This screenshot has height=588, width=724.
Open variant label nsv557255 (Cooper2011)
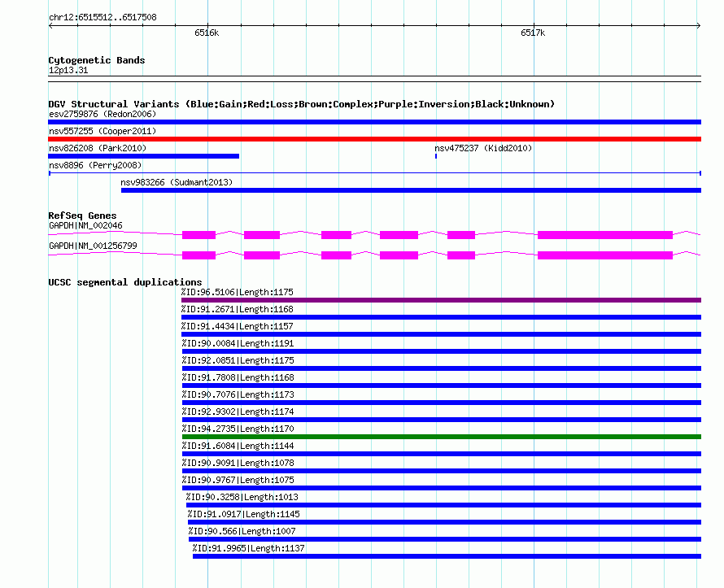(x=102, y=131)
